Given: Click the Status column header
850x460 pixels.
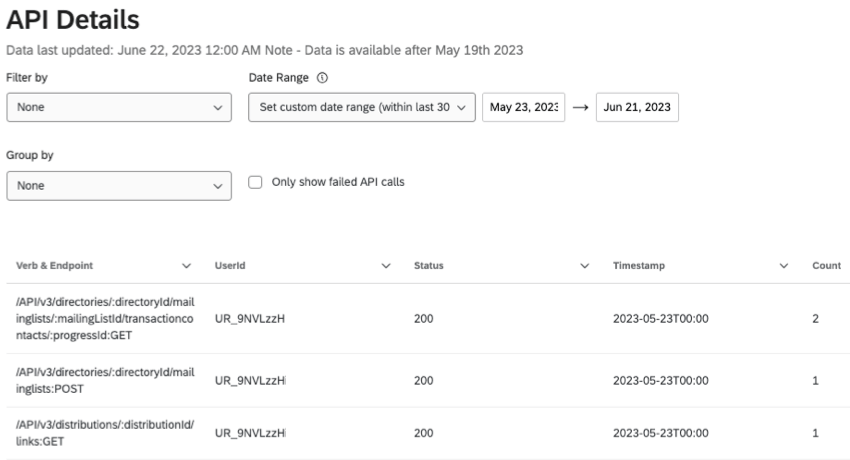Looking at the screenshot, I should coord(429,265).
